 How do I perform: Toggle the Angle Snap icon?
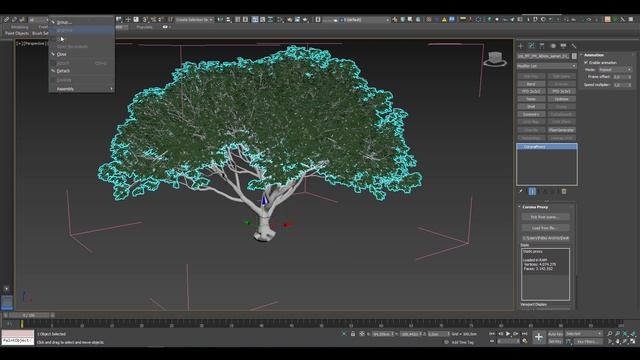[153, 19]
